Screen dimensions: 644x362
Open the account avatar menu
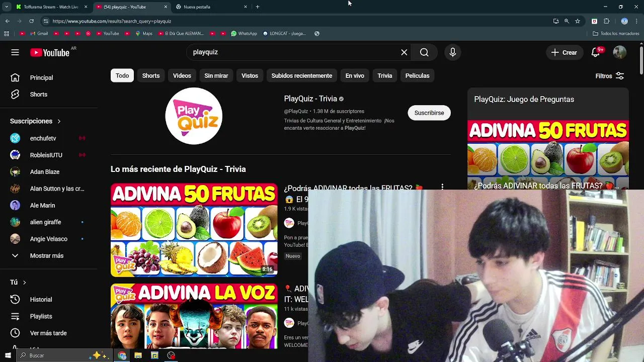pyautogui.click(x=620, y=52)
